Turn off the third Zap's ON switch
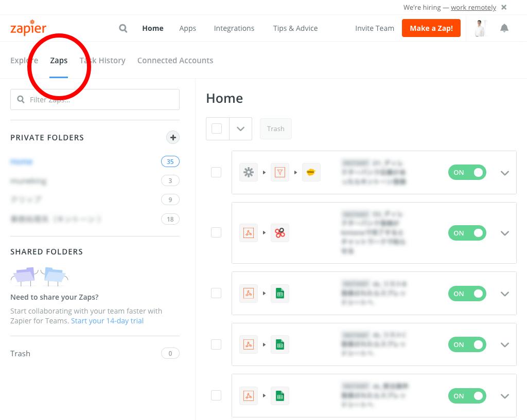The height and width of the screenshot is (420, 527). [467, 294]
